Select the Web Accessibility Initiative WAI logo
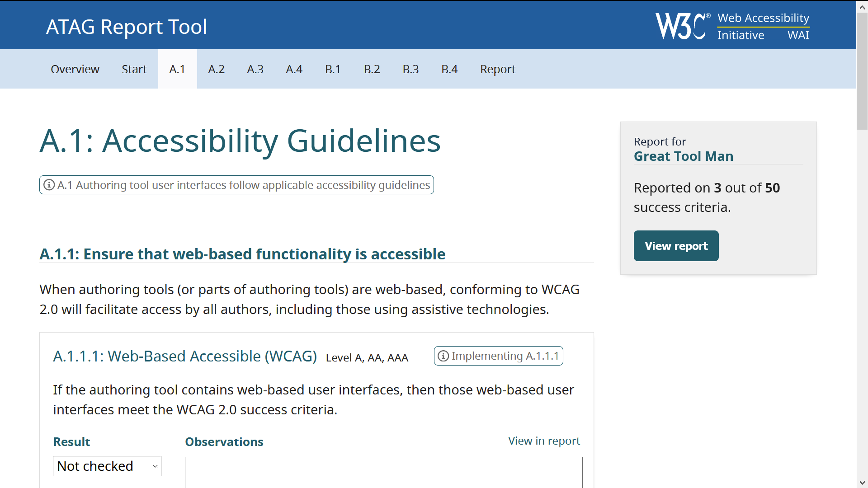868x488 pixels. [x=763, y=26]
